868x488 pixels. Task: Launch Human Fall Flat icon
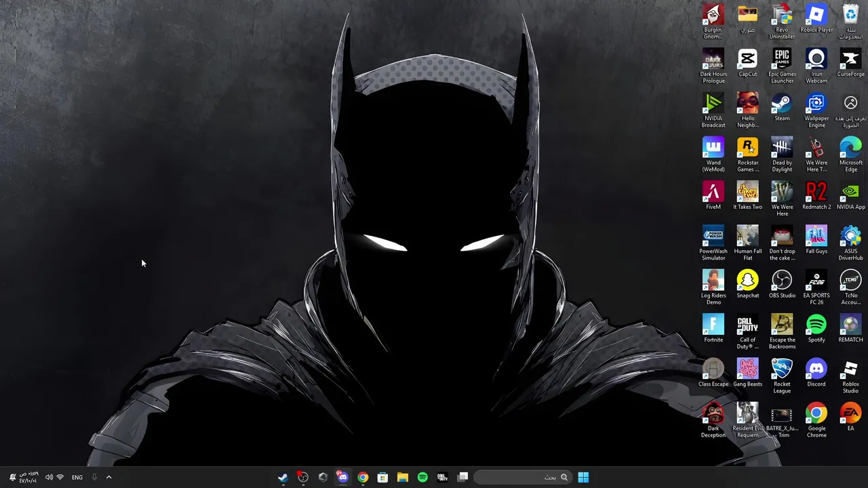point(747,243)
